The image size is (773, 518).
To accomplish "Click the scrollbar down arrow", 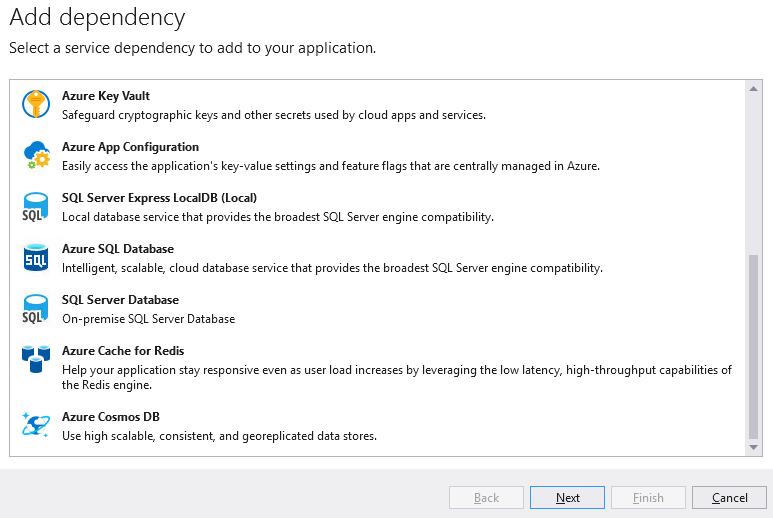I will (753, 448).
